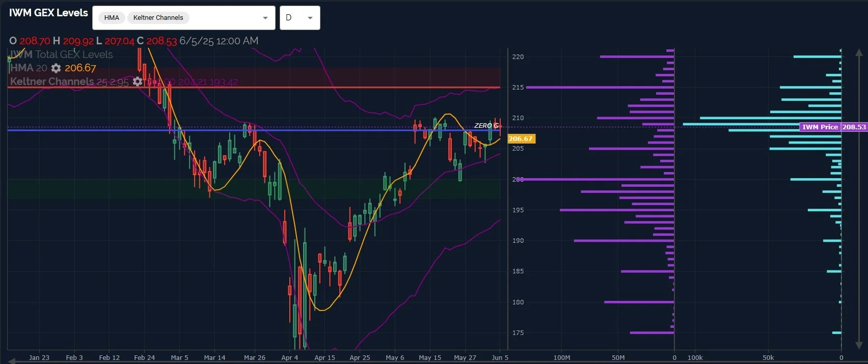Click the 185 price axis label

518,271
